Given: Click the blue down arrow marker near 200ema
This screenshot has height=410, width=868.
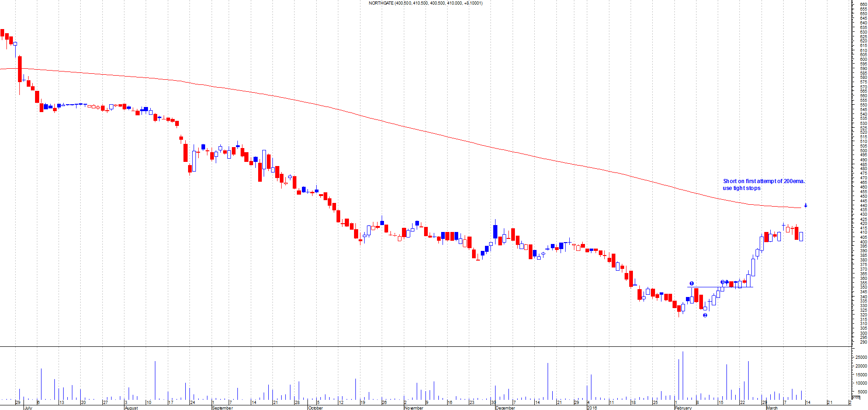Looking at the screenshot, I should (805, 206).
